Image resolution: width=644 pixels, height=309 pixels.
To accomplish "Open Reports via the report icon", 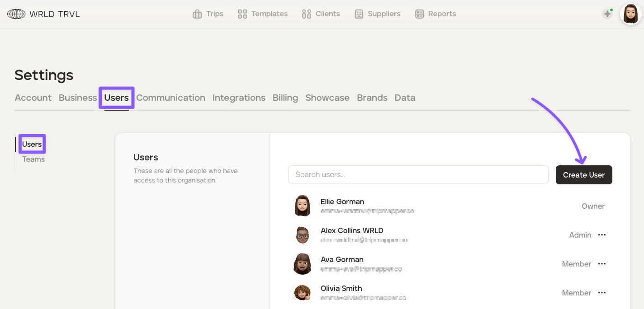I will 420,14.
